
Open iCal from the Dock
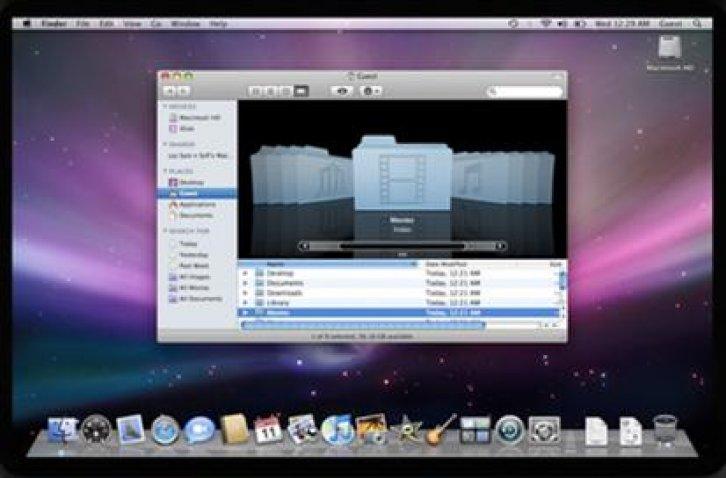268,429
